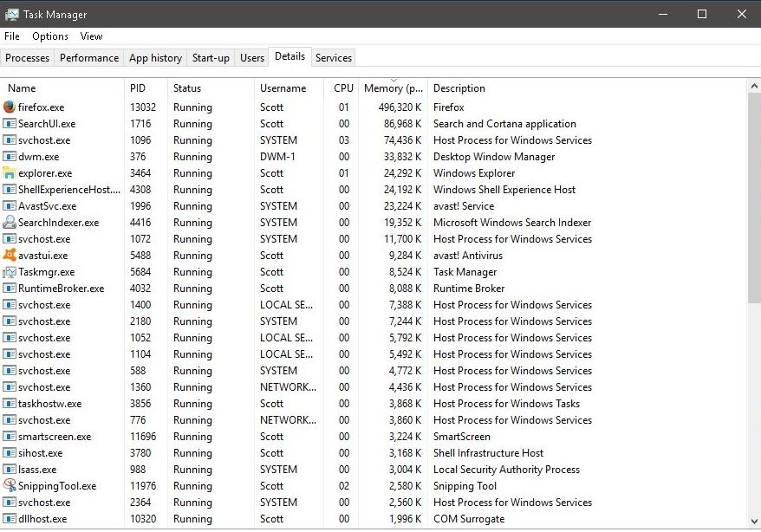Click the 'avast! Service' description
This screenshot has height=532, width=761.
click(463, 206)
